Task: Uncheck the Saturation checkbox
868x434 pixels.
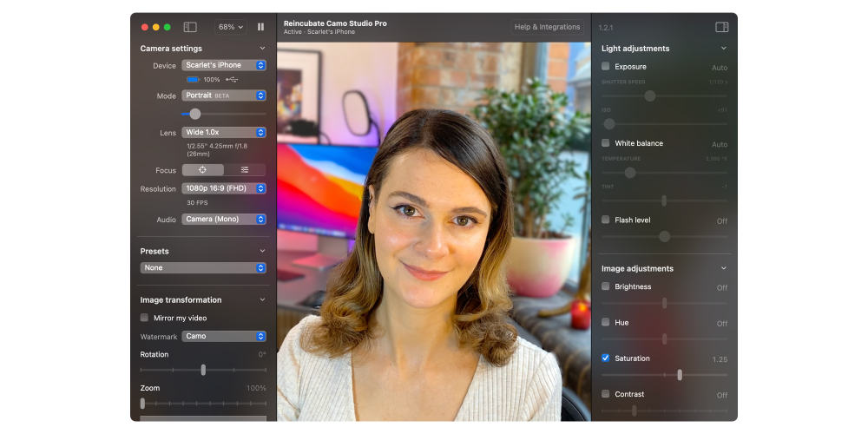Action: coord(606,358)
